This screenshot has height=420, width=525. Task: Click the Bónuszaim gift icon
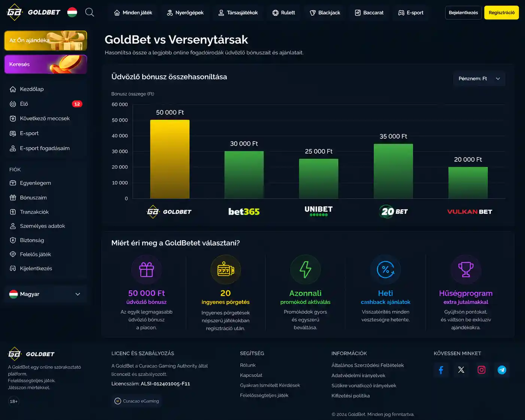pyautogui.click(x=13, y=198)
